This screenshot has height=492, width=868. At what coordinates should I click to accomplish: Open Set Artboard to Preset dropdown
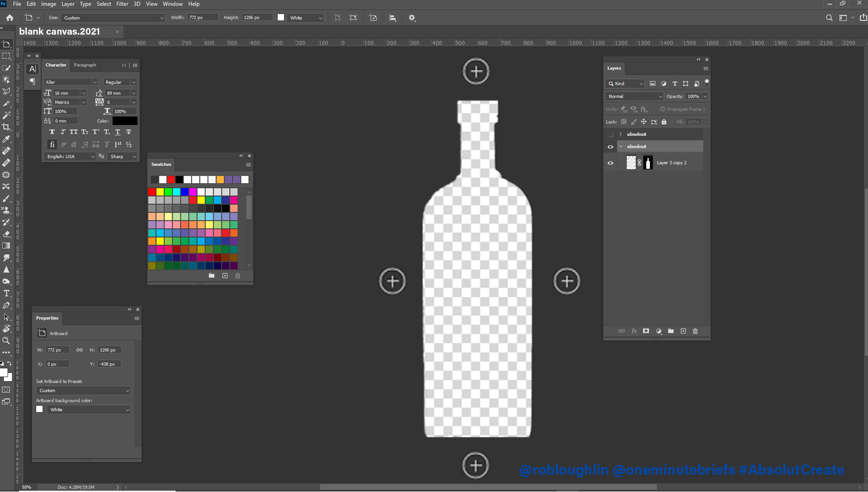pos(83,390)
